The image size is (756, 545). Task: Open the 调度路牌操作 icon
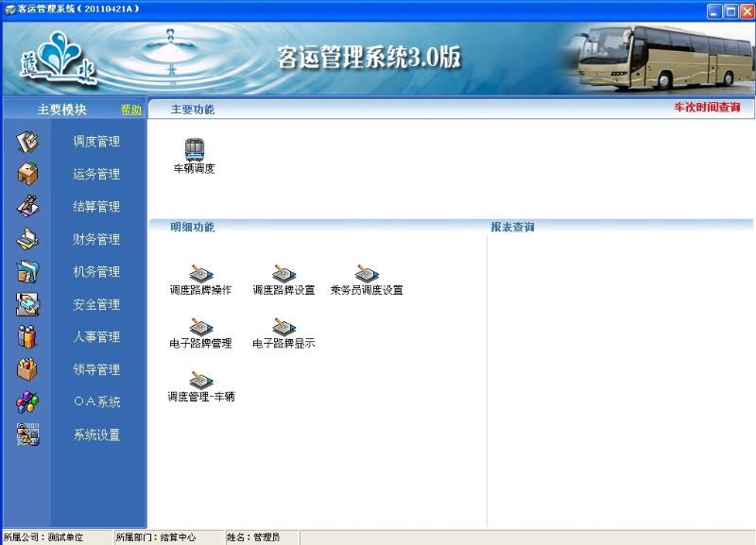tap(201, 274)
